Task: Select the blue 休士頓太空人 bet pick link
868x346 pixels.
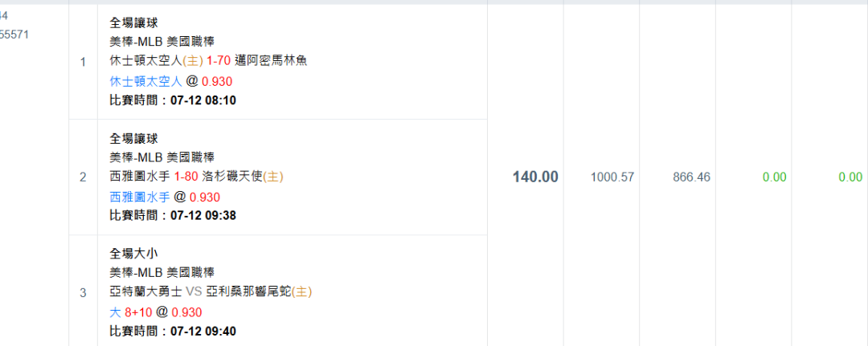Action: coord(145,82)
